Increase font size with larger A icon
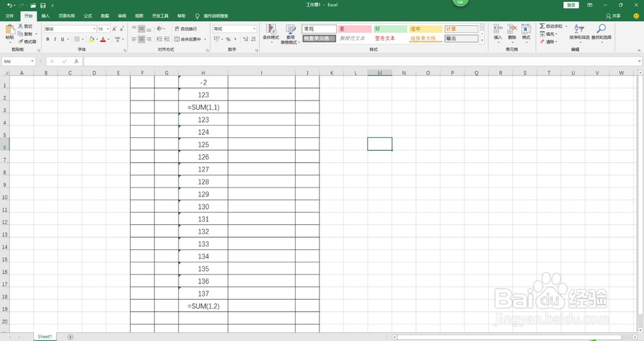 point(115,29)
